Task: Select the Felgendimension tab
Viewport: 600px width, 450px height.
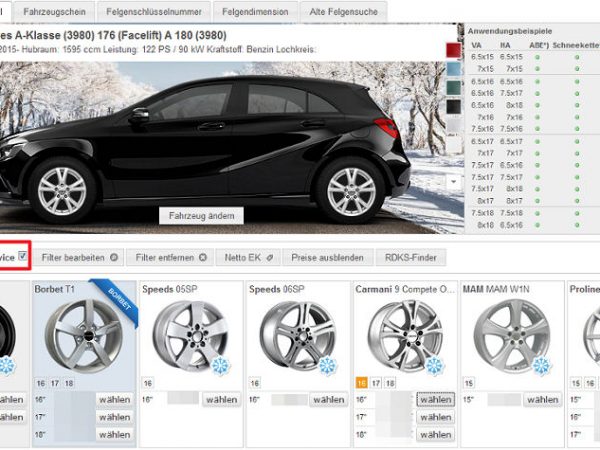Action: pyautogui.click(x=255, y=12)
